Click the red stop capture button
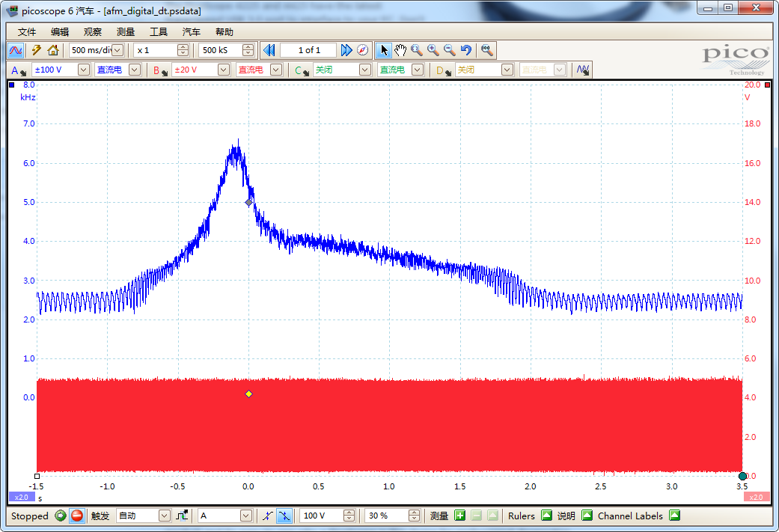Screen dimensions: 779x532 click(x=76, y=516)
